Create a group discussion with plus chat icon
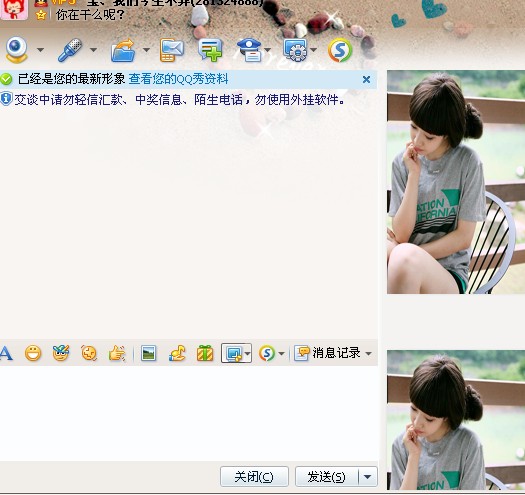Image resolution: width=525 pixels, height=495 pixels. (x=210, y=50)
